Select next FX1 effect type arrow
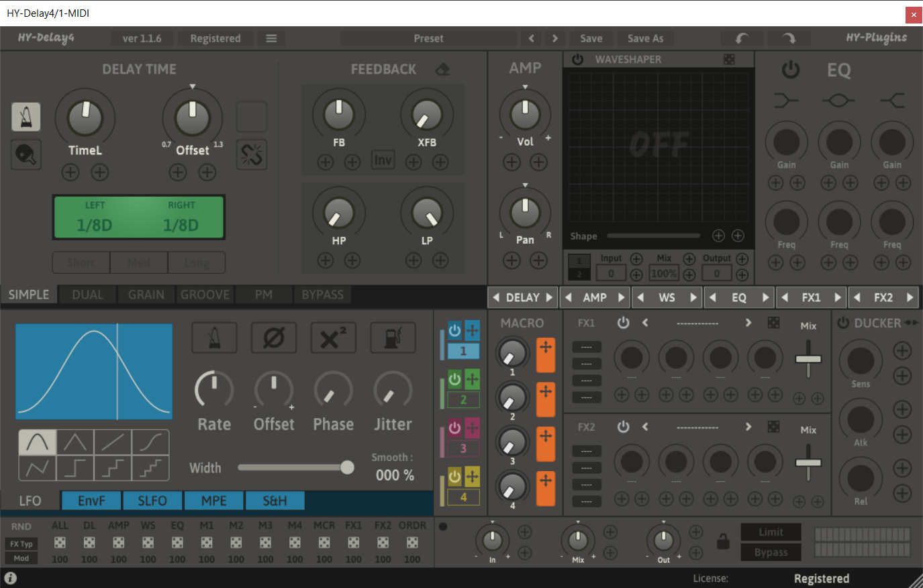 click(x=748, y=323)
